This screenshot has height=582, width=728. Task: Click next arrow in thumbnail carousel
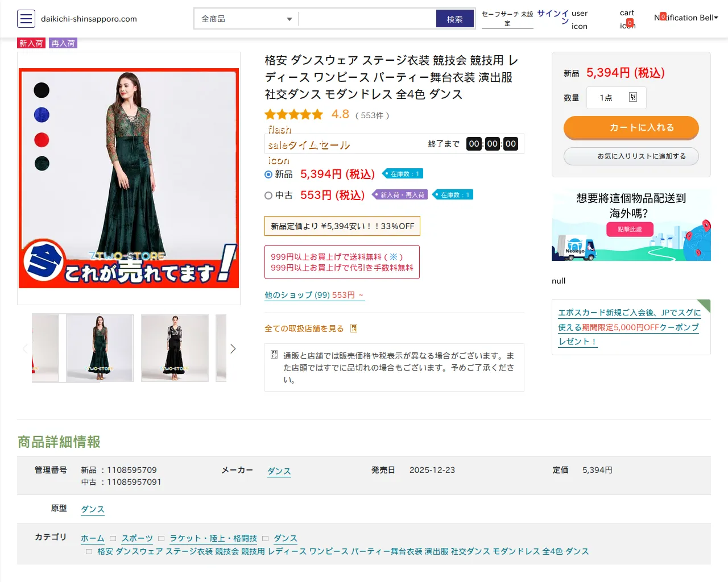coord(233,348)
